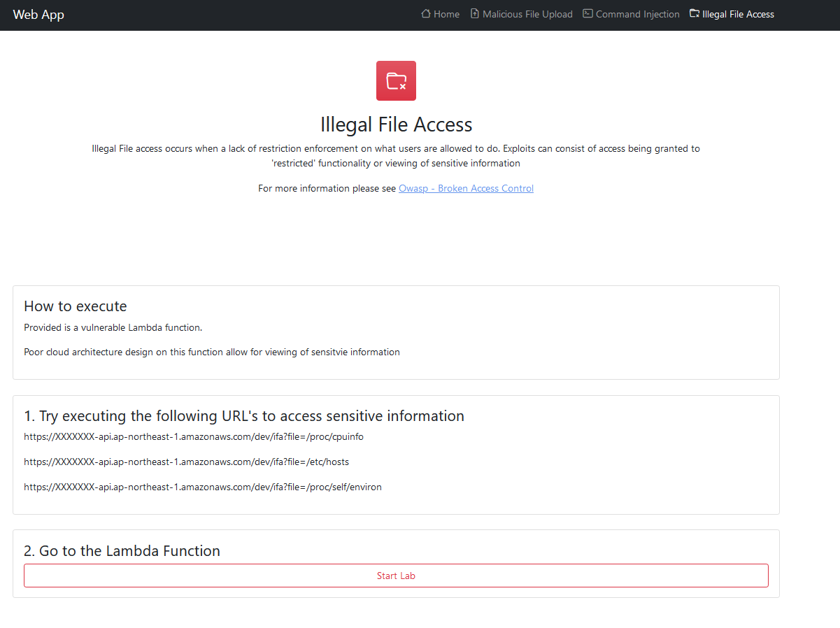Open the Home nav item
Viewport: 840px width, 628px height.
441,14
